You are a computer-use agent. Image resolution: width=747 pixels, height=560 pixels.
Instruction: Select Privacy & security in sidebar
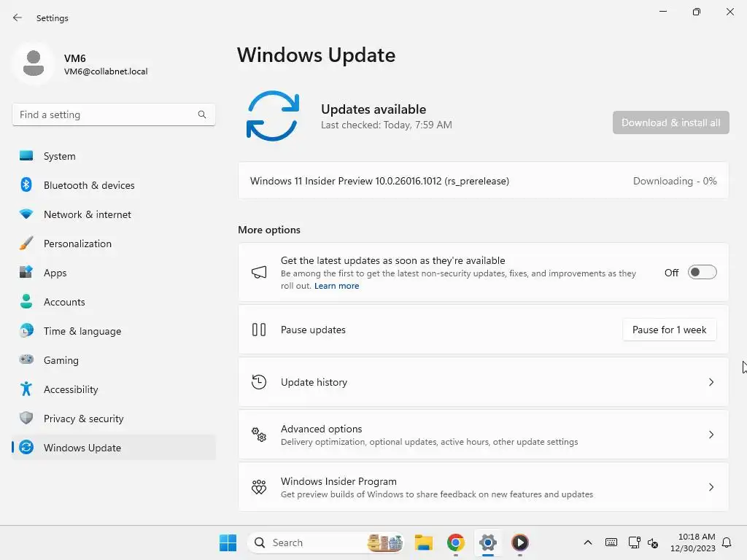click(114, 418)
